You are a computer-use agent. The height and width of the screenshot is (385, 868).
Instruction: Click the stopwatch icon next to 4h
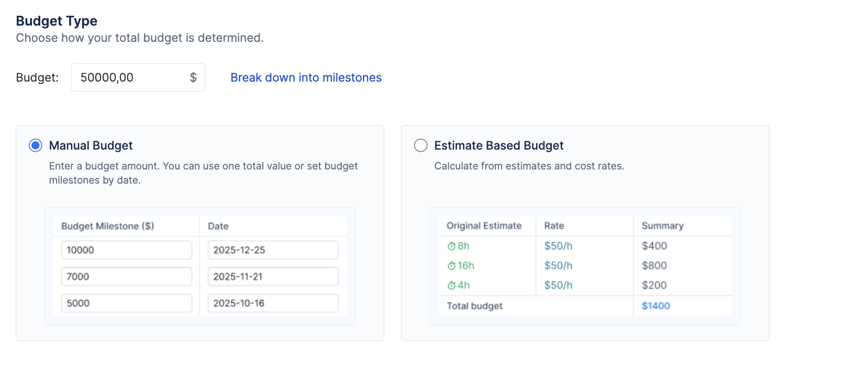tap(451, 286)
